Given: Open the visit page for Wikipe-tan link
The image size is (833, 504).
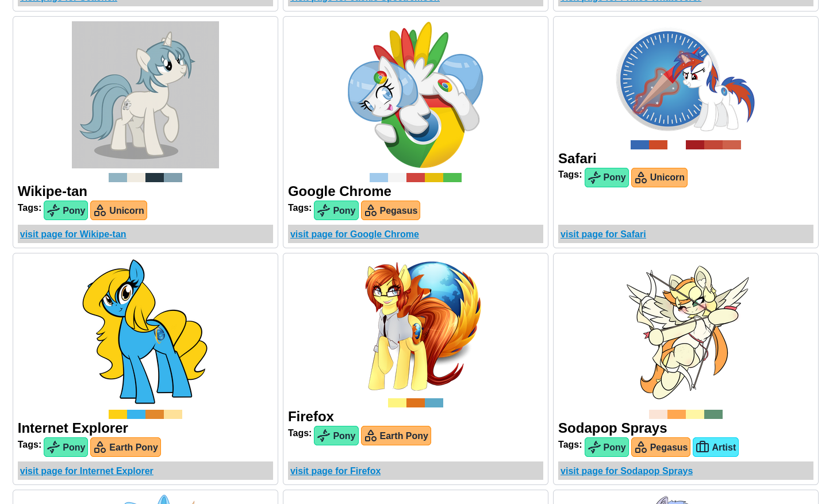Looking at the screenshot, I should [73, 234].
